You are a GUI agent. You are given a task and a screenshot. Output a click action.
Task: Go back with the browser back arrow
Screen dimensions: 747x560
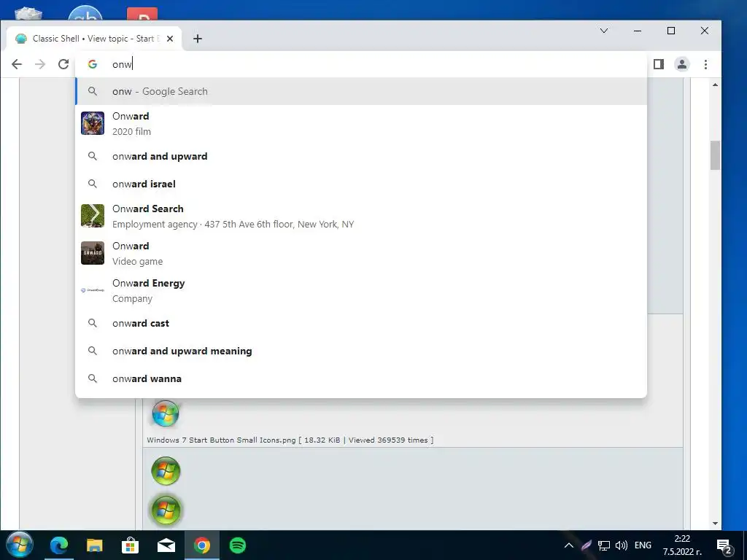tap(17, 64)
